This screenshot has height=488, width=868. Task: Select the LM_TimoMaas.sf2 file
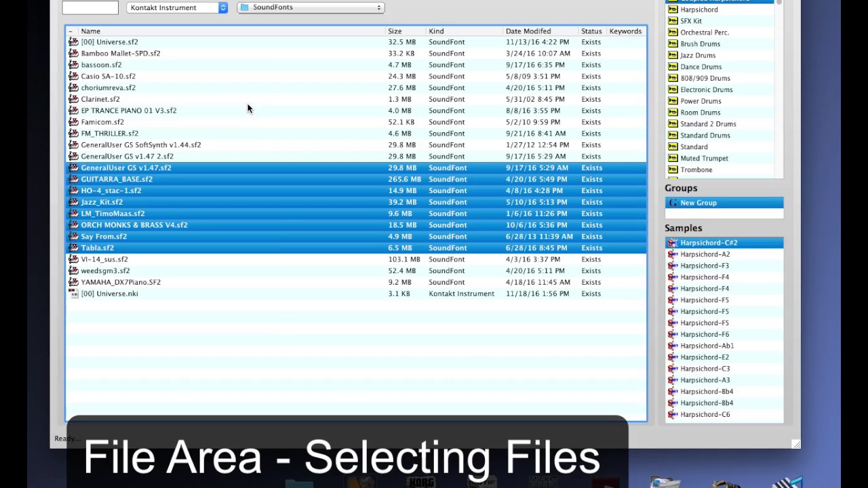click(356, 213)
